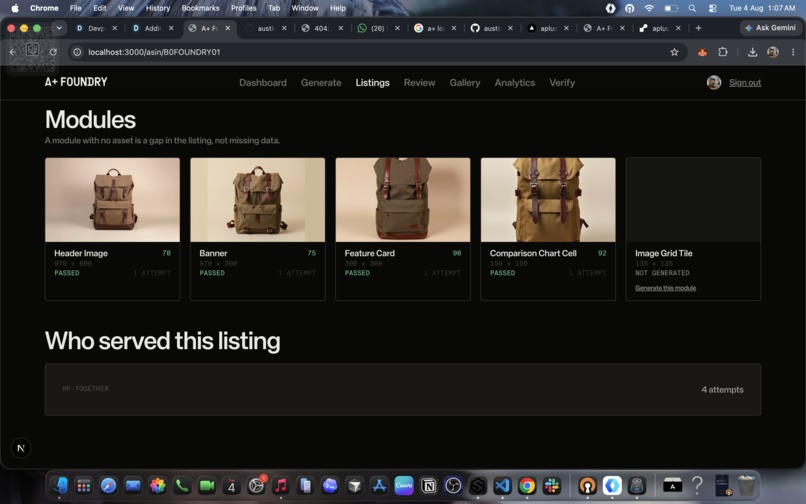Open Notion from the Dock
The height and width of the screenshot is (504, 806).
429,485
